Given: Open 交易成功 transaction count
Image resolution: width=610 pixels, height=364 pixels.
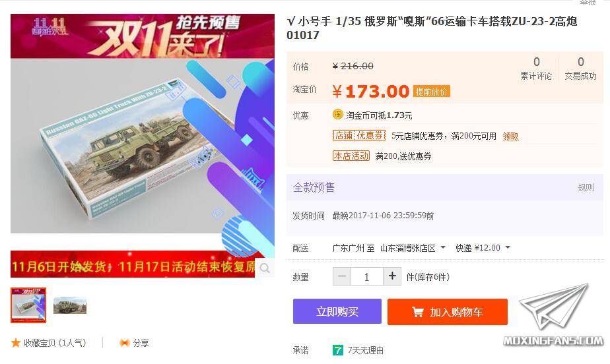Looking at the screenshot, I should [581, 69].
